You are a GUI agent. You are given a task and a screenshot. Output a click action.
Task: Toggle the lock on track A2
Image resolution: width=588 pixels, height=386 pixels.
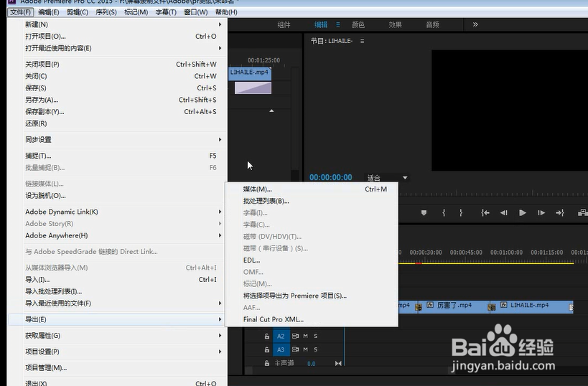coord(266,336)
